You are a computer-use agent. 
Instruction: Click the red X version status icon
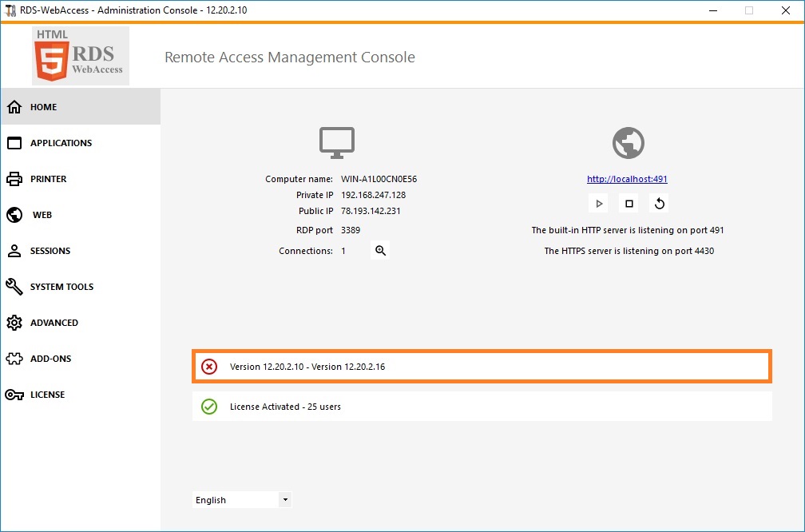click(209, 367)
